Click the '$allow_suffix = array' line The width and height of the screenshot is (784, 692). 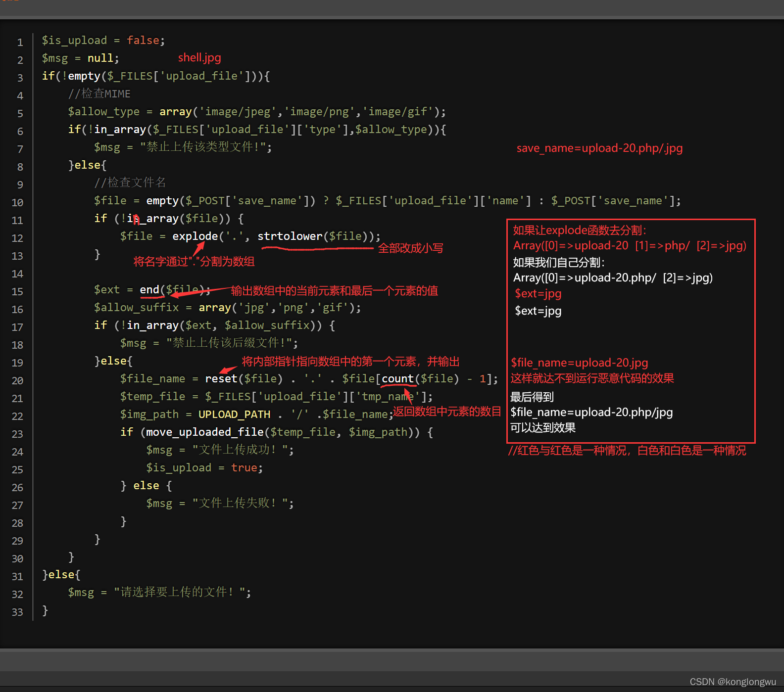(228, 307)
